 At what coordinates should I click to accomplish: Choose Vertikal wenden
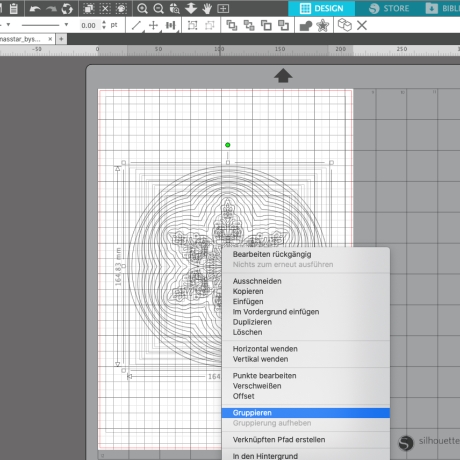coord(260,359)
